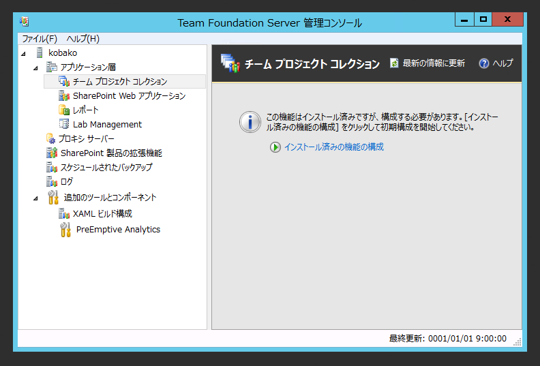
Task: Click the Lab Management icon
Action: [x=64, y=124]
